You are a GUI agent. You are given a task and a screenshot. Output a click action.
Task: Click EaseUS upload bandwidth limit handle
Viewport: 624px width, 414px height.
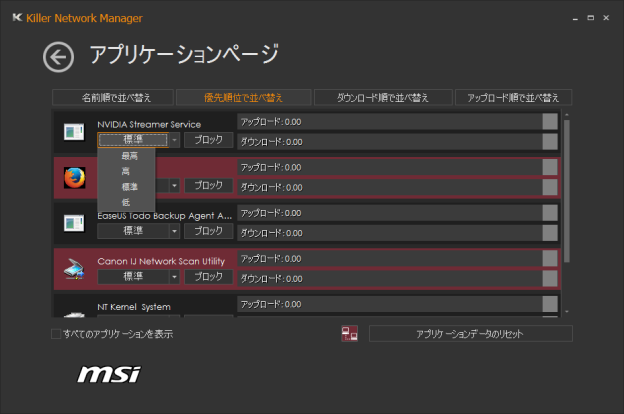click(550, 213)
